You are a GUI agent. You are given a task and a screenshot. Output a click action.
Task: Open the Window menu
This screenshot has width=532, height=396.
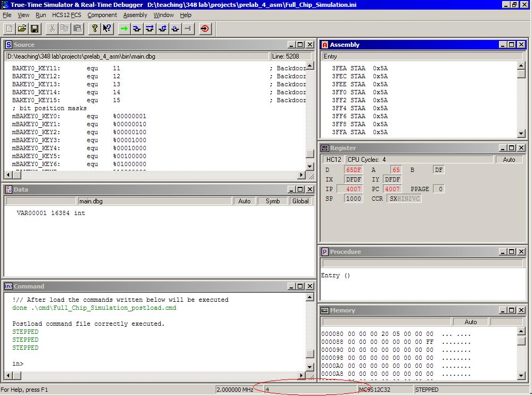[163, 15]
